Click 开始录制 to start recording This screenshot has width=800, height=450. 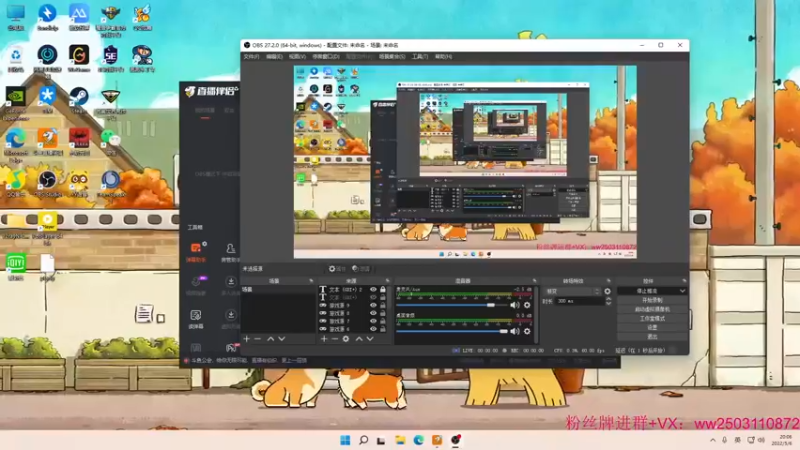[652, 300]
